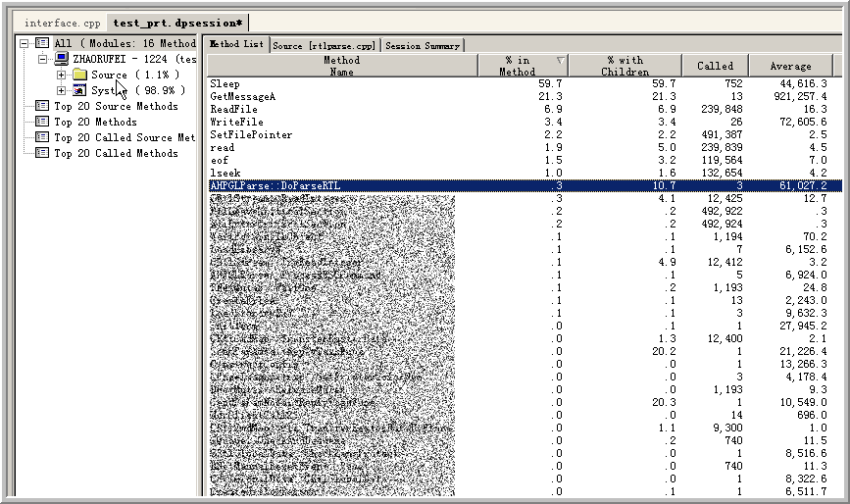850x504 pixels.
Task: Click the Called value 752 for Sleep
Action: tap(733, 84)
